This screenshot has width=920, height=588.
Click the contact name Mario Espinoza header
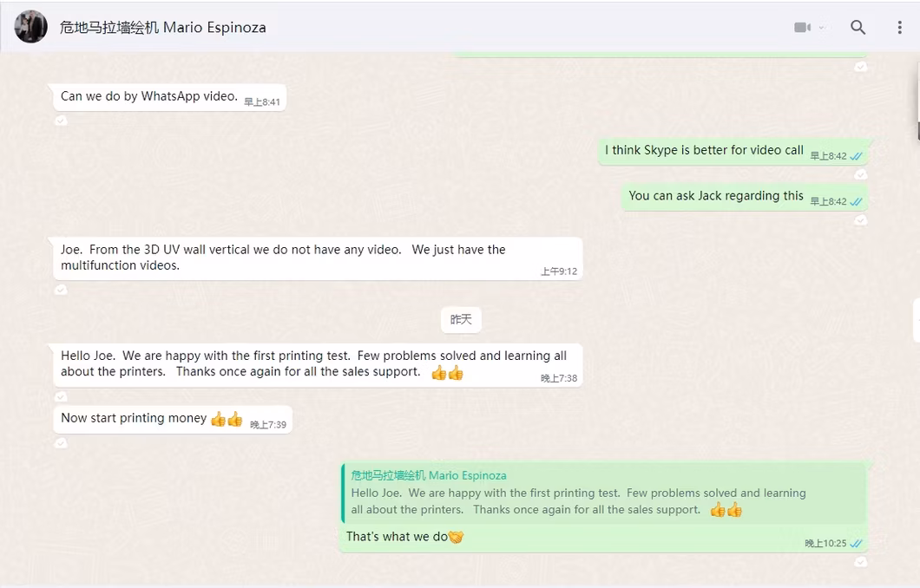coord(162,28)
